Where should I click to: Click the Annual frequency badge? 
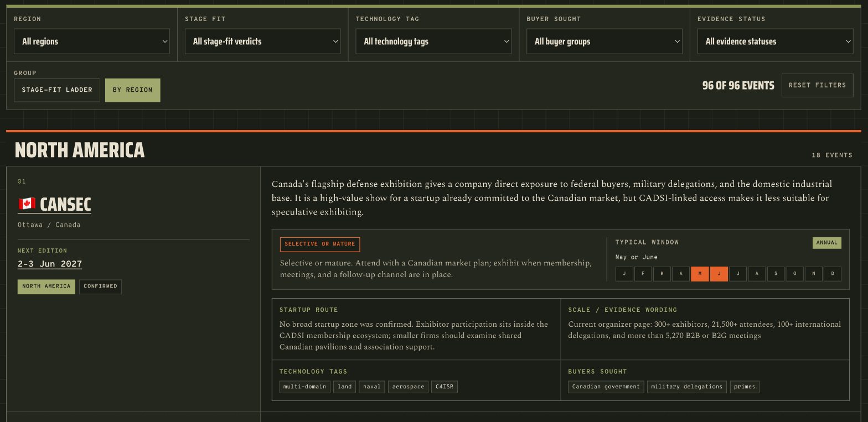[827, 243]
